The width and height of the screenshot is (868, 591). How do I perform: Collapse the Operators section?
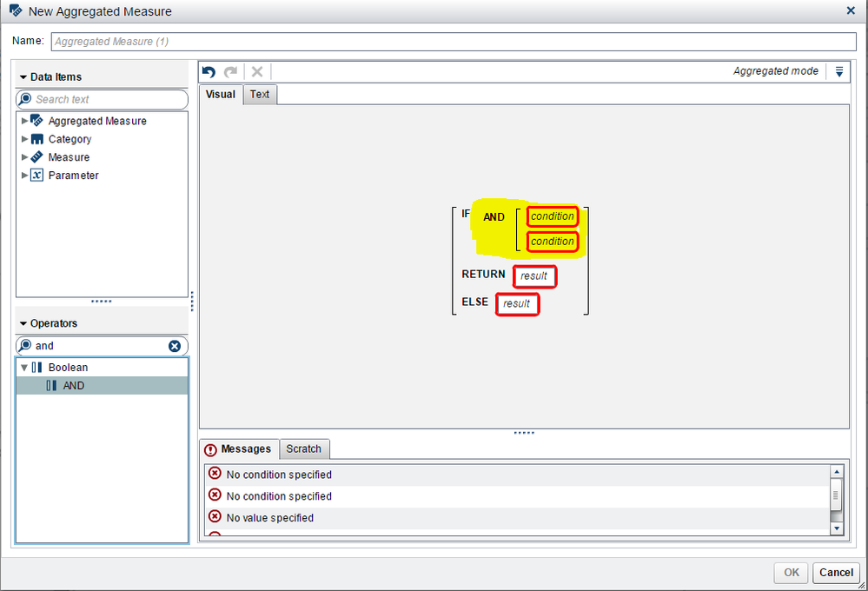click(x=23, y=323)
